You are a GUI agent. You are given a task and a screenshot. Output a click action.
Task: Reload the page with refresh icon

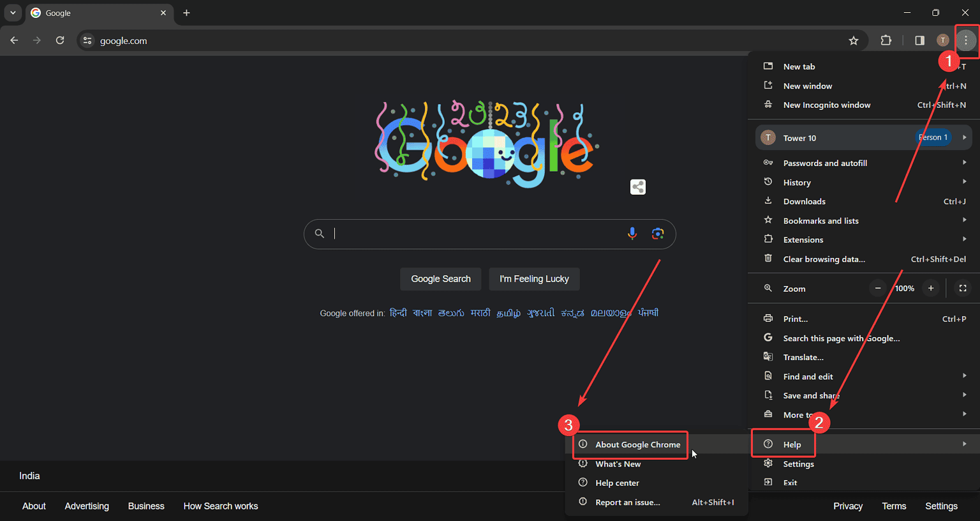[60, 40]
